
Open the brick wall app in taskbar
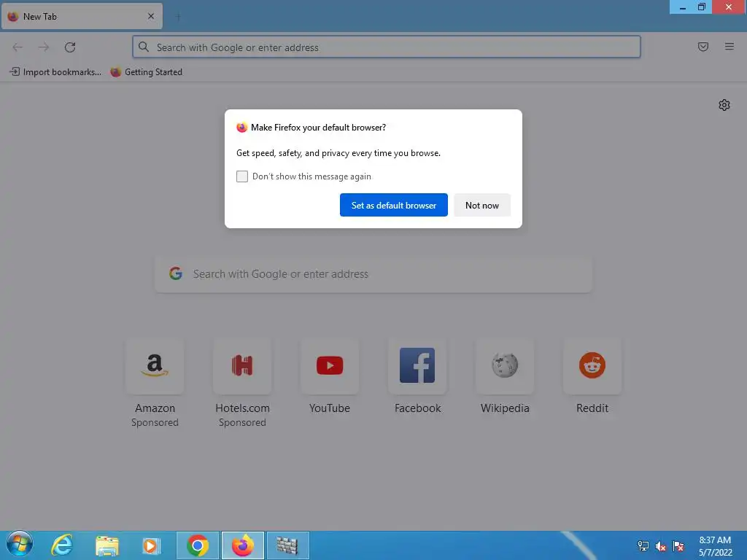(287, 545)
